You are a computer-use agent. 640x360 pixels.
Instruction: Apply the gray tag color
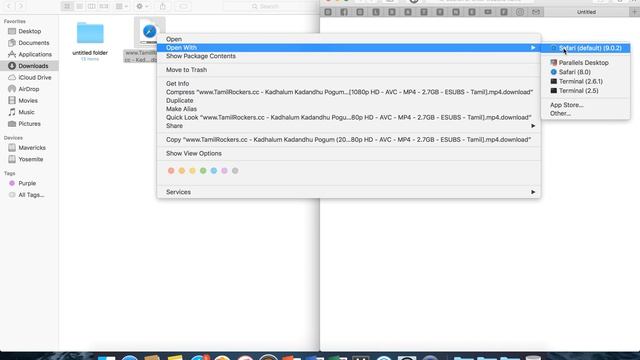tap(235, 171)
